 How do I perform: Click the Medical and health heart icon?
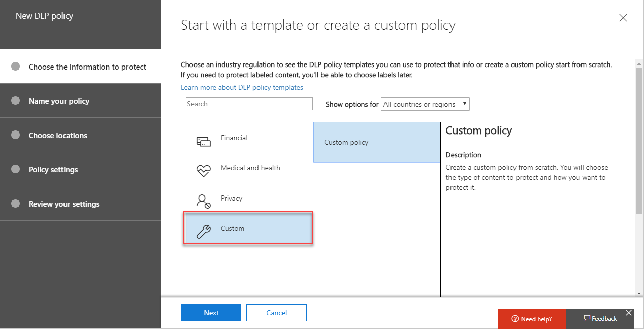tap(203, 171)
